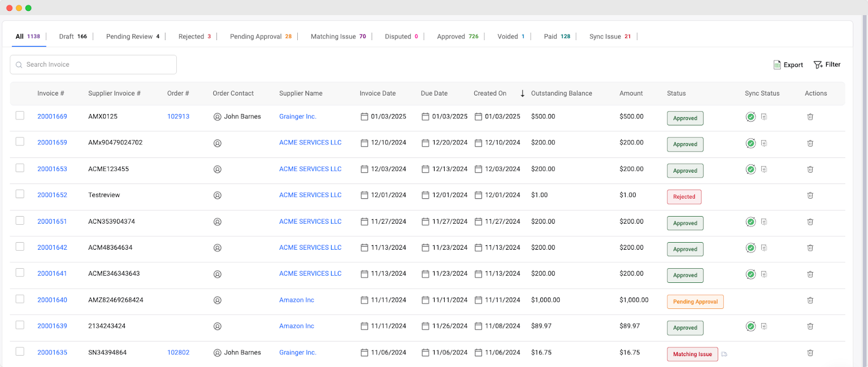This screenshot has height=367, width=868.
Task: Click contact avatar icon beside John Barnes
Action: click(218, 117)
